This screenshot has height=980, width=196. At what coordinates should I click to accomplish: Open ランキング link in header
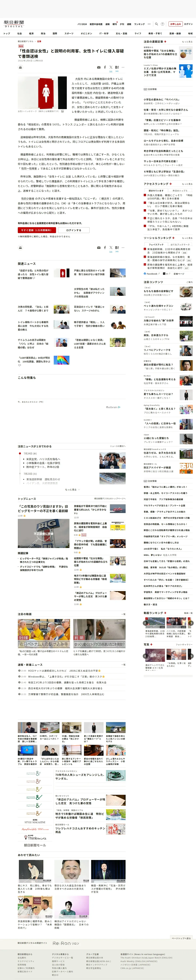point(139,24)
